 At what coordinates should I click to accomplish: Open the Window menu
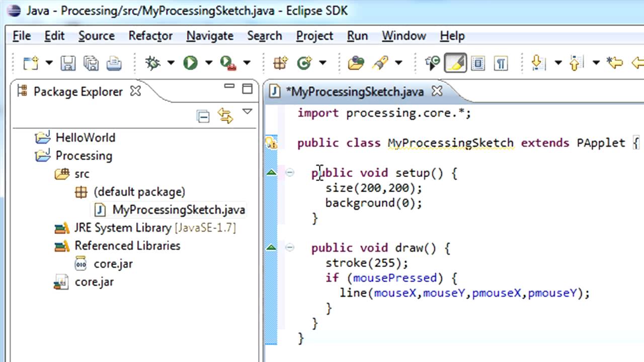[x=404, y=36]
